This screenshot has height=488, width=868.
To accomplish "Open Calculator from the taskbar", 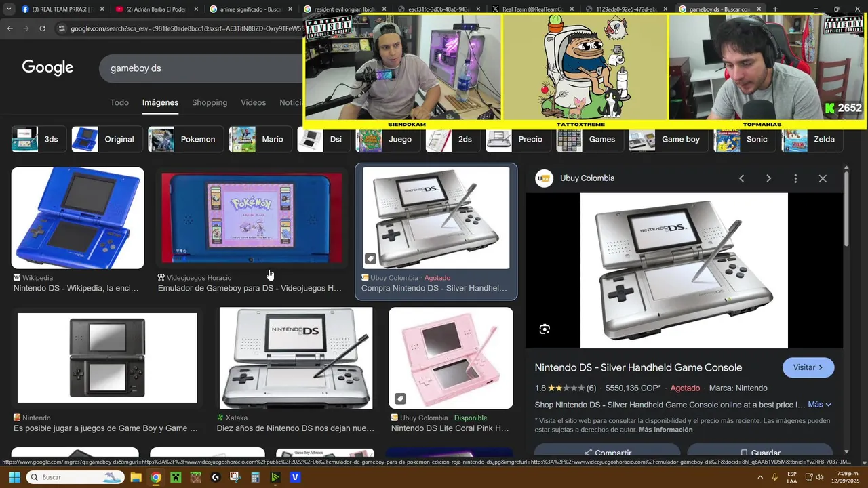I will tap(255, 477).
